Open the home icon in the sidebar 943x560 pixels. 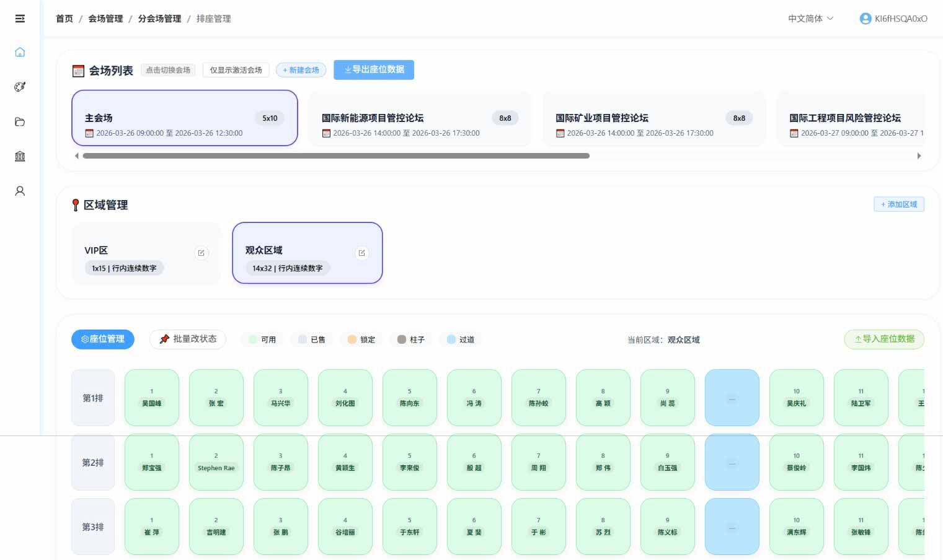[x=20, y=52]
